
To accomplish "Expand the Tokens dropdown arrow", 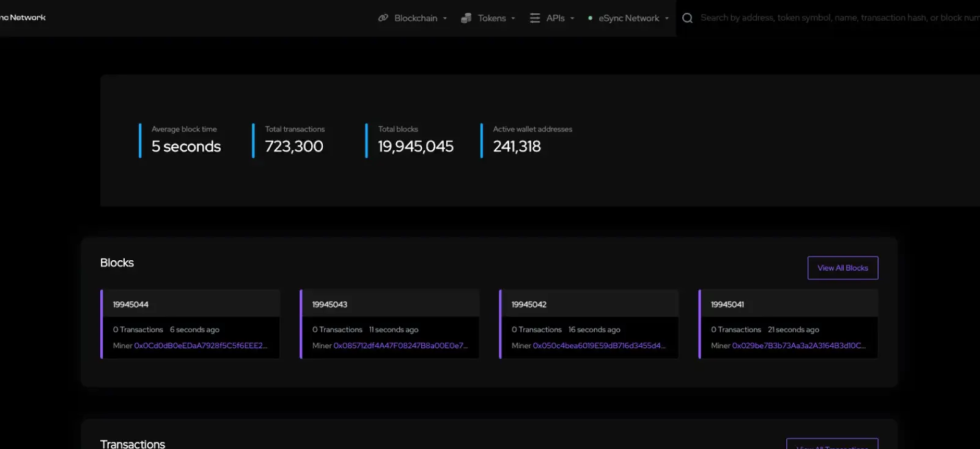I will [x=514, y=18].
